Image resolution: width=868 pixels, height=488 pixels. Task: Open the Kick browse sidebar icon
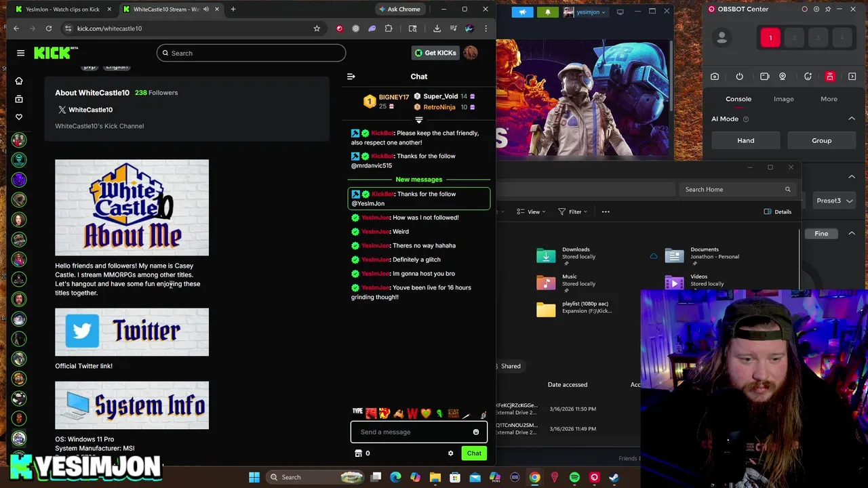(19, 99)
